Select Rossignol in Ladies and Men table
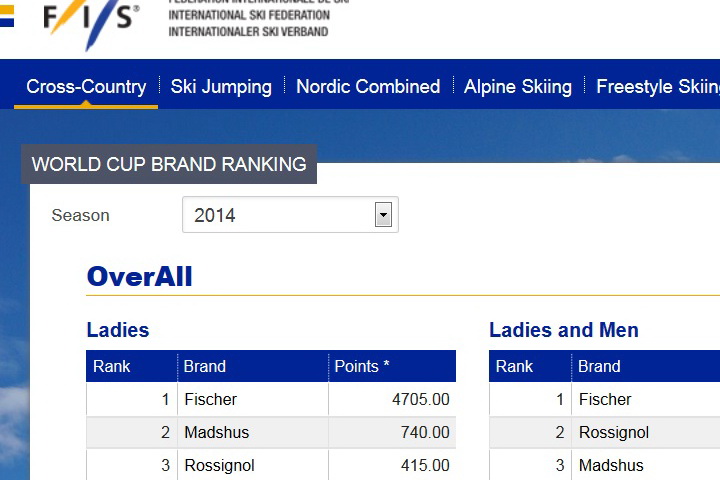Image resolution: width=720 pixels, height=480 pixels. [x=613, y=432]
